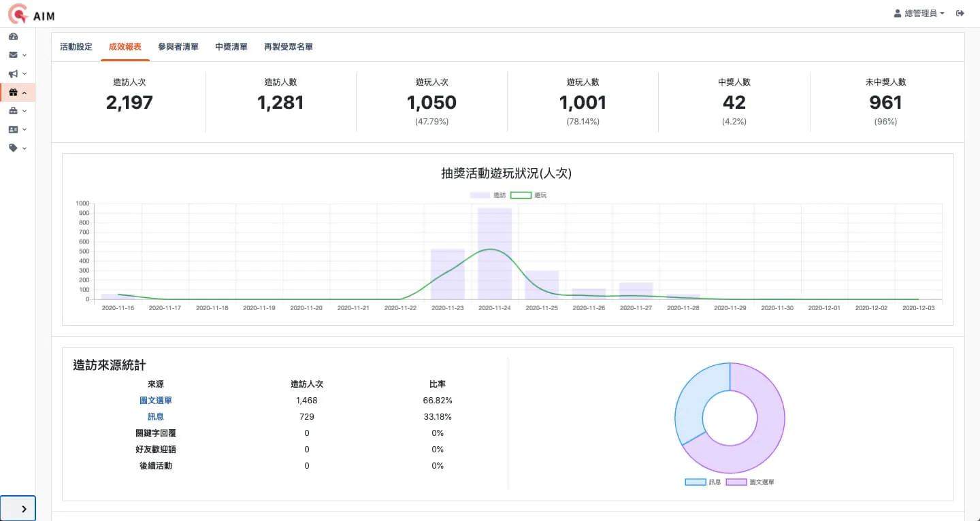980x521 pixels.
Task: Toggle the 遊玩 legend swatch in chart
Action: click(x=521, y=195)
